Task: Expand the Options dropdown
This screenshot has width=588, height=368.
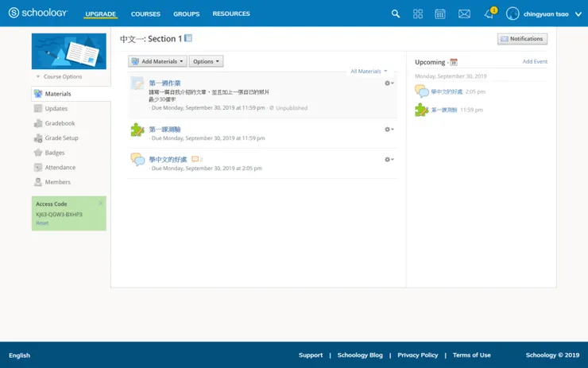Action: click(206, 61)
